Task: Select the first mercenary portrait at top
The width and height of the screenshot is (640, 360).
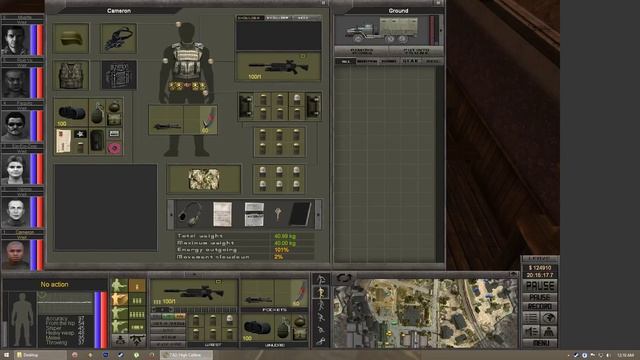Action: [16, 40]
